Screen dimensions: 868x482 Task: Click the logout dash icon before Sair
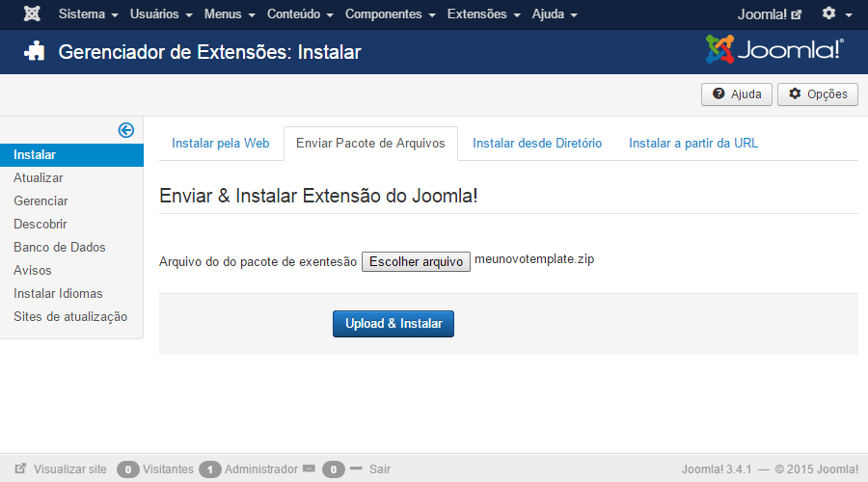tap(356, 469)
